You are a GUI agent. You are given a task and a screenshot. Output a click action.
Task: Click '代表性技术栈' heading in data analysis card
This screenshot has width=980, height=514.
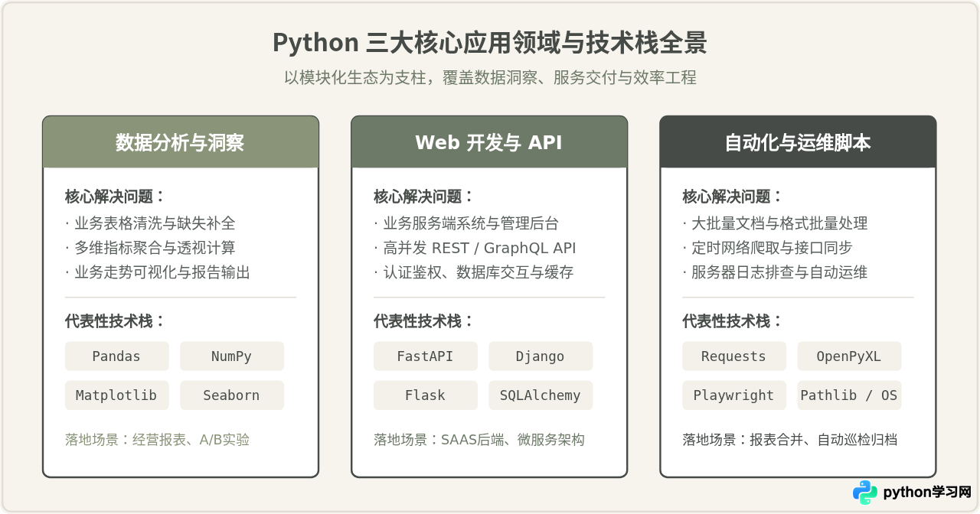coord(115,321)
